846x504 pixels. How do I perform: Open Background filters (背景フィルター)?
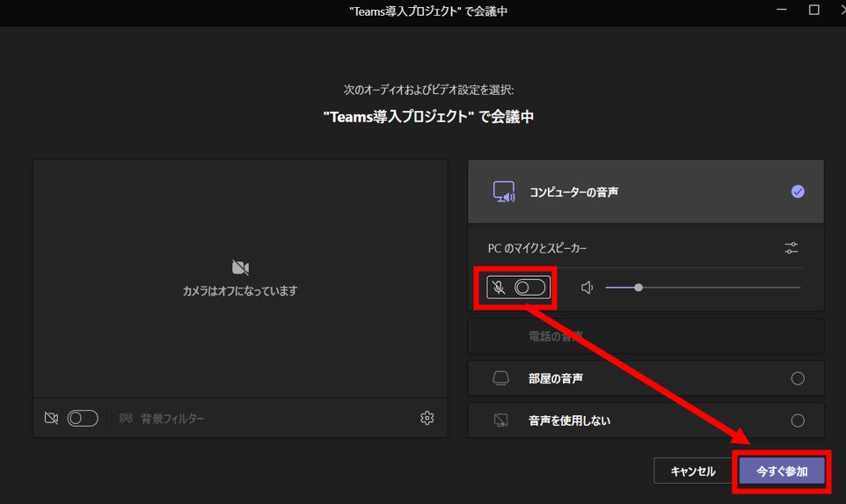(x=172, y=418)
